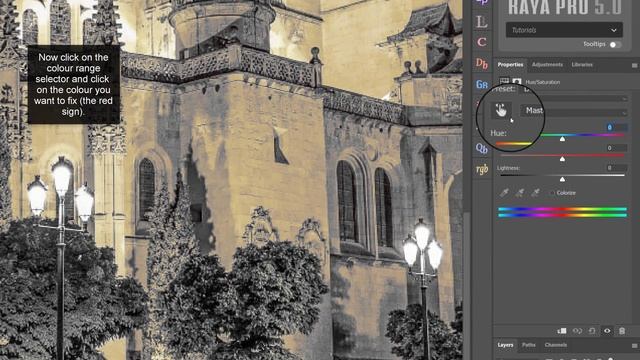Open Raya Pro C panel icon
Image resolution: width=640 pixels, height=360 pixels.
tap(482, 42)
